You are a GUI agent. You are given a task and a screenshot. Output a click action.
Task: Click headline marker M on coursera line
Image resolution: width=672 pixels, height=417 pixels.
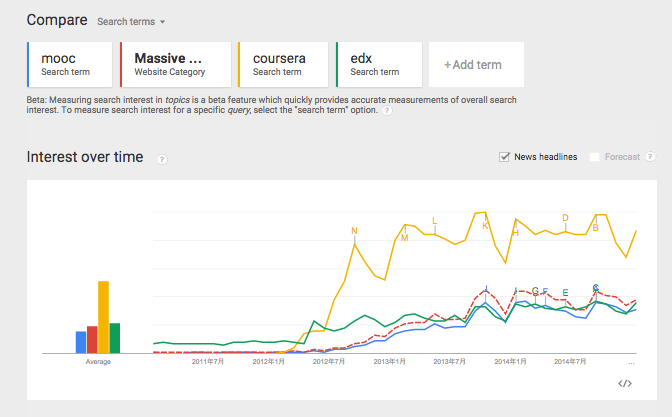405,238
